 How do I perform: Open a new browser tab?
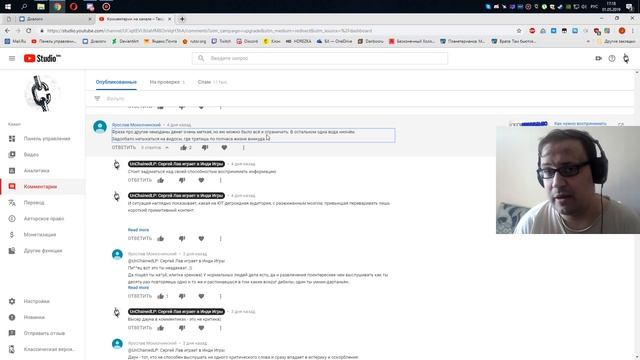pyautogui.click(x=182, y=19)
